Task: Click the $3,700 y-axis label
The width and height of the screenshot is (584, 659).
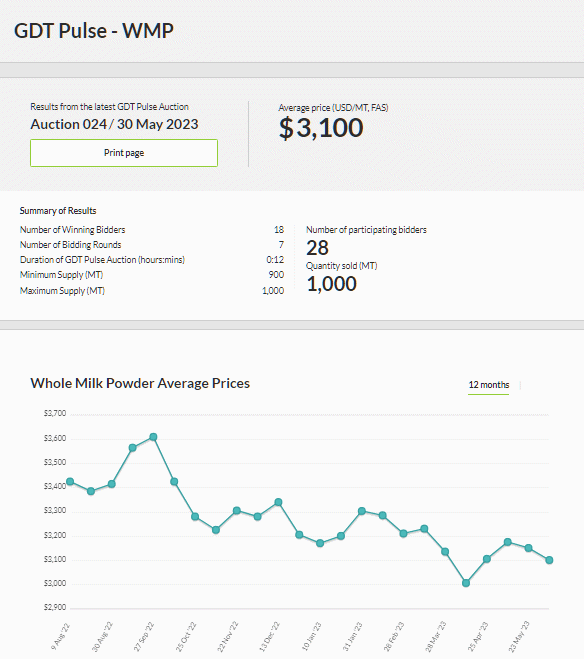Action: (55, 414)
